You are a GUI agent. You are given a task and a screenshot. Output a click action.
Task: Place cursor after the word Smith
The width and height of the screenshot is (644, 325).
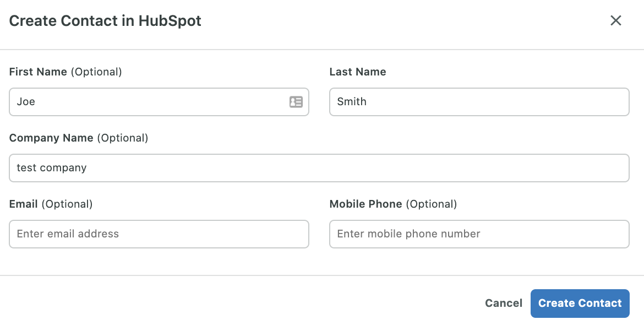[368, 102]
